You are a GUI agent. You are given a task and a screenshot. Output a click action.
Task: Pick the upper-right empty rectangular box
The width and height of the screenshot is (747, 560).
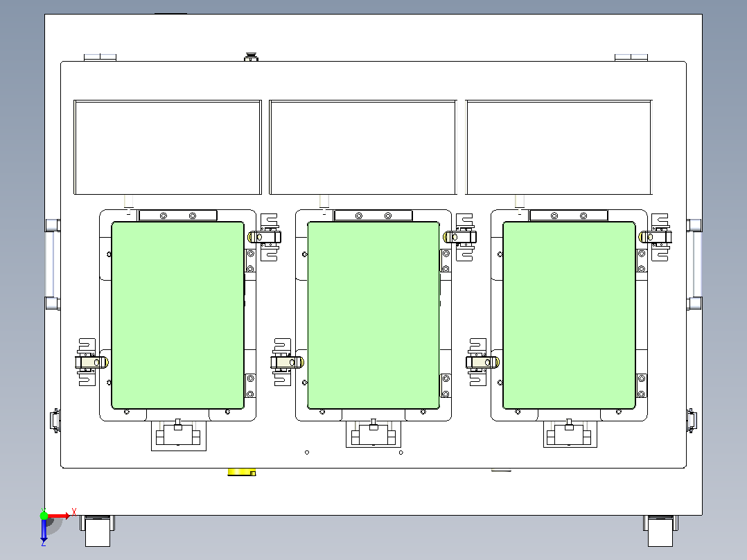(559, 147)
